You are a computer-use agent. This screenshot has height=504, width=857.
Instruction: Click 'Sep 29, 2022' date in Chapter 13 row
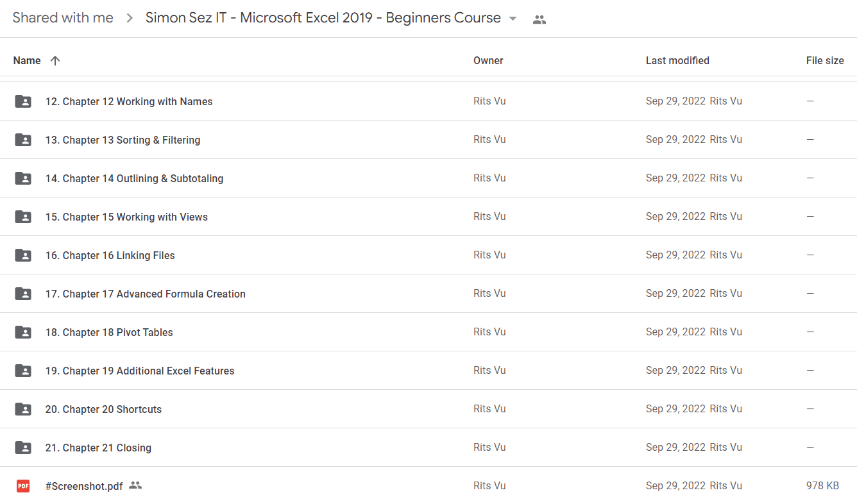click(675, 140)
